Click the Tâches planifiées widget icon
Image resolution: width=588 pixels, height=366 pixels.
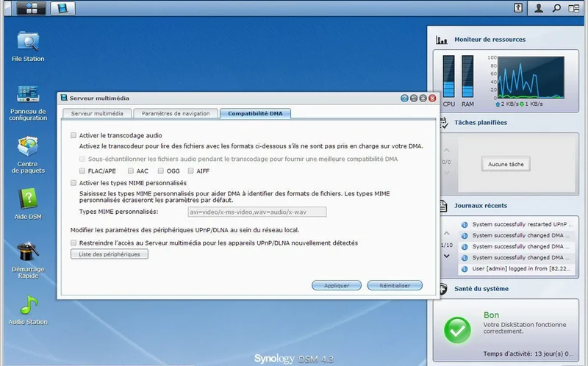pos(444,123)
